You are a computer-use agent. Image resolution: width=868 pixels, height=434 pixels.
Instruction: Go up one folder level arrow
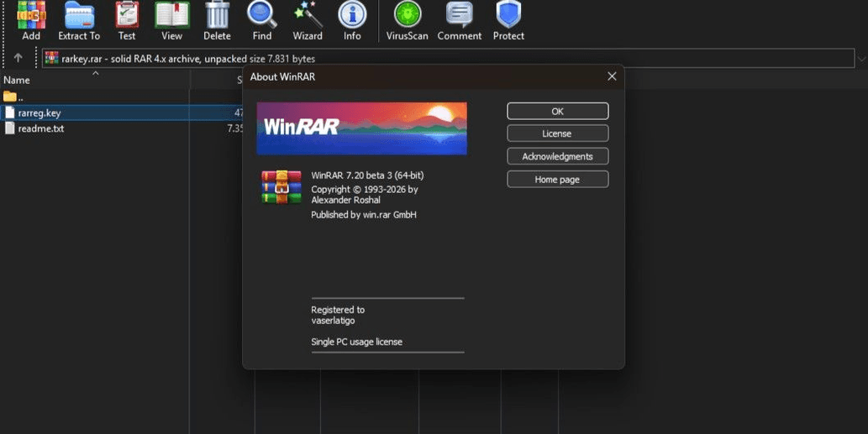coord(18,58)
